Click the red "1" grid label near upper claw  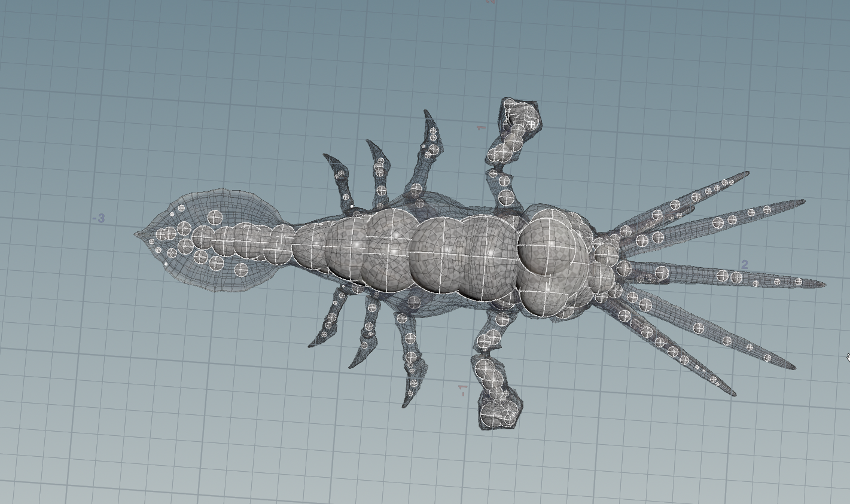click(480, 127)
